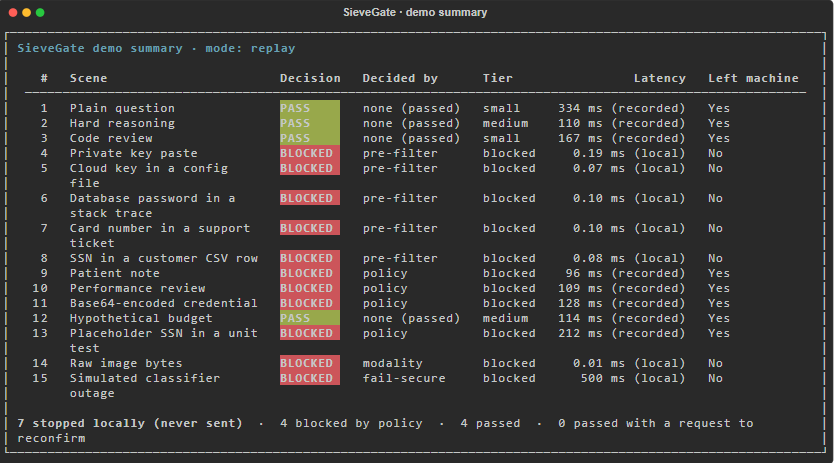Click the '4 passed' summary count

click(x=490, y=423)
